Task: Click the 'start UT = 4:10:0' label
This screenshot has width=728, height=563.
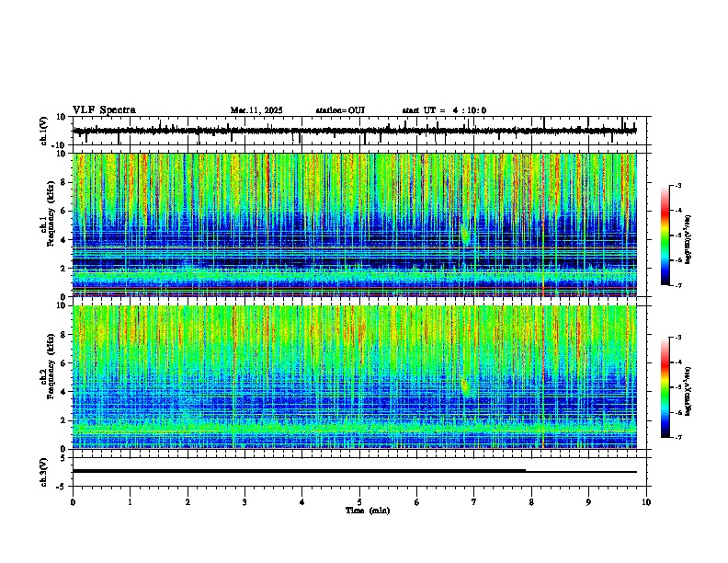Action: pos(444,110)
